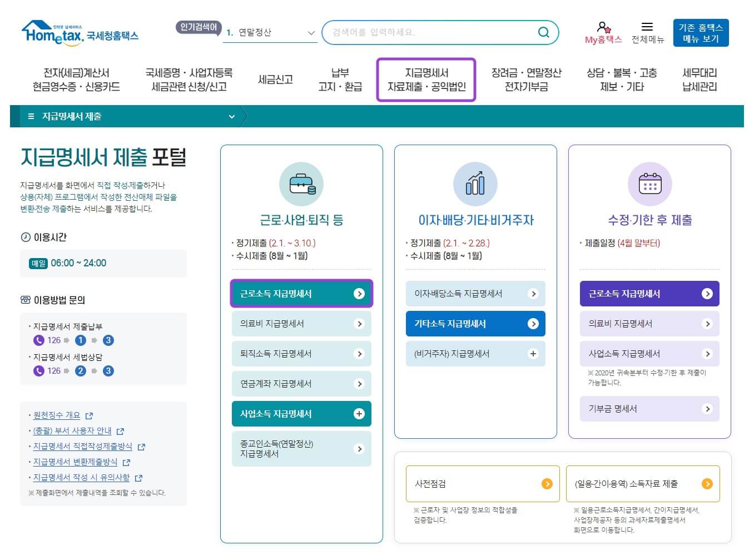Viewport: 754px width, 560px height.
Task: Click external link icon beside 원천징수 개요
Action: [89, 415]
